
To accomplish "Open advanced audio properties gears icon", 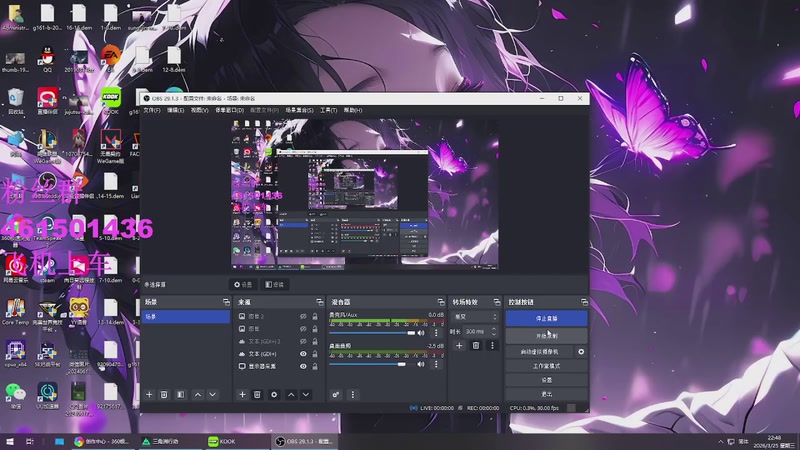I will pos(336,394).
